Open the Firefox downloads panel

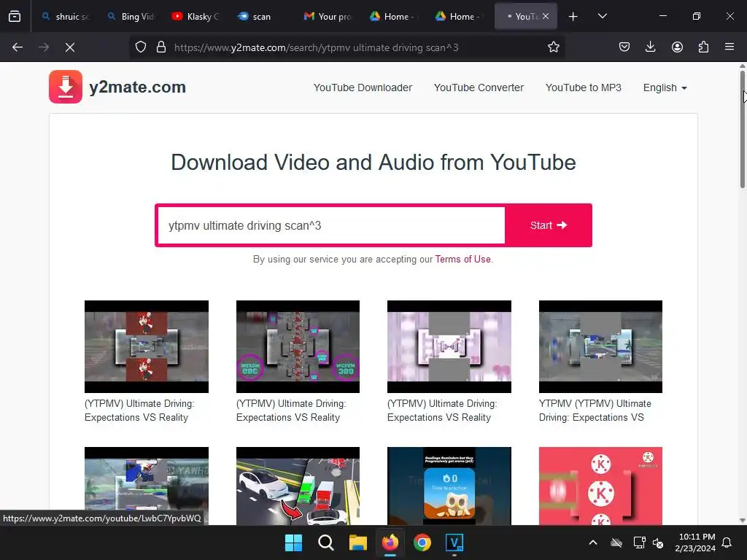tap(650, 47)
